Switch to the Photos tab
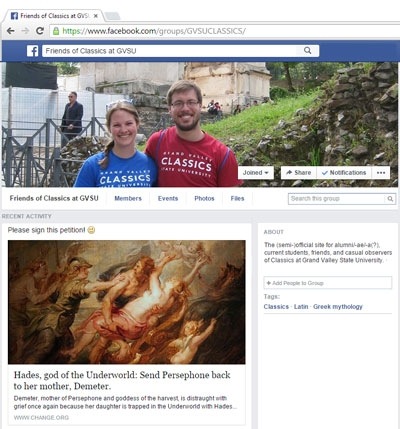 pyautogui.click(x=204, y=198)
